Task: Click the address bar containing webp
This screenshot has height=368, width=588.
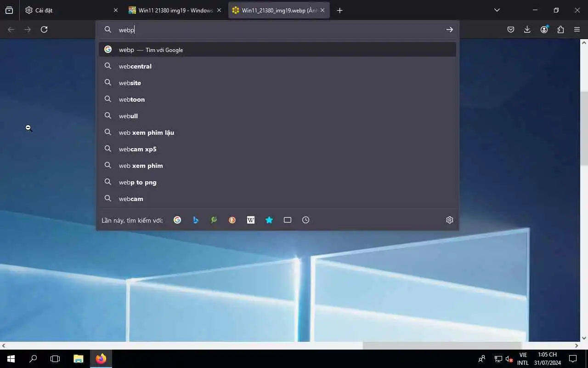Action: [x=278, y=29]
